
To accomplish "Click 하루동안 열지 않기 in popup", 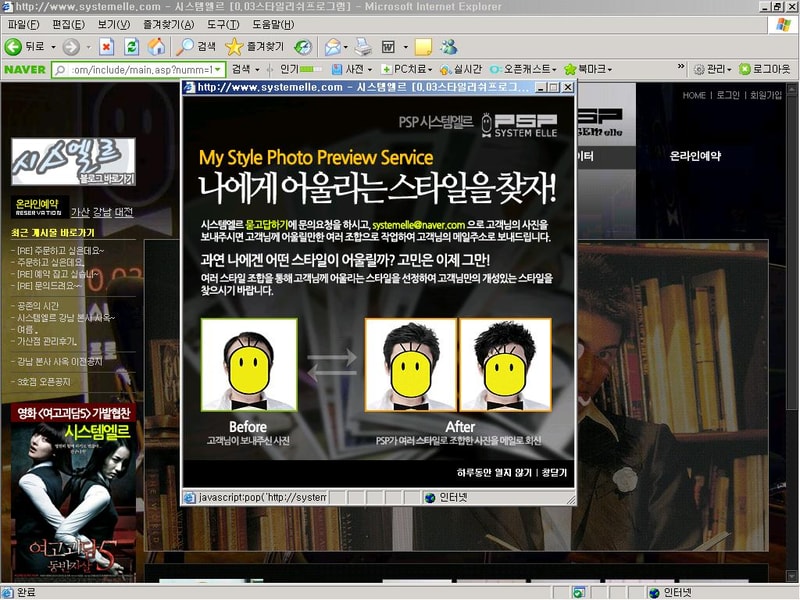I will pyautogui.click(x=494, y=473).
